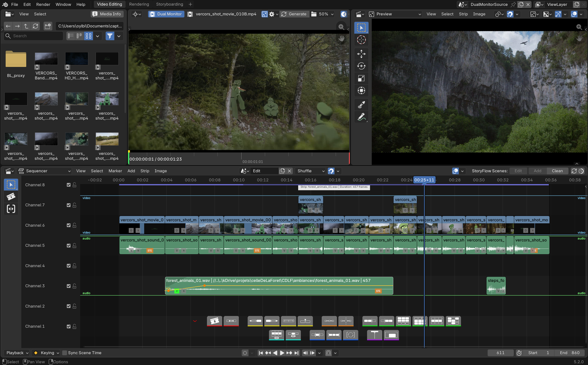Toggle the Channel 8 mute checkbox
The width and height of the screenshot is (588, 365).
click(69, 185)
